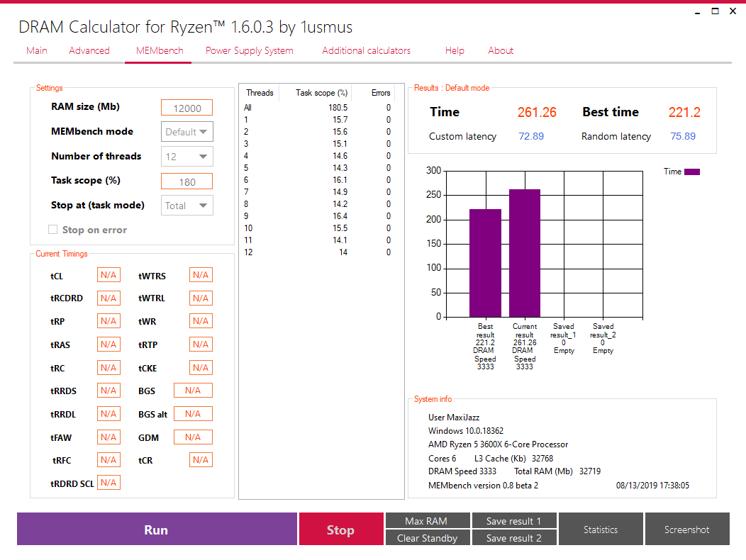Click the tCL timing field
The height and width of the screenshot is (560, 746).
(x=109, y=275)
